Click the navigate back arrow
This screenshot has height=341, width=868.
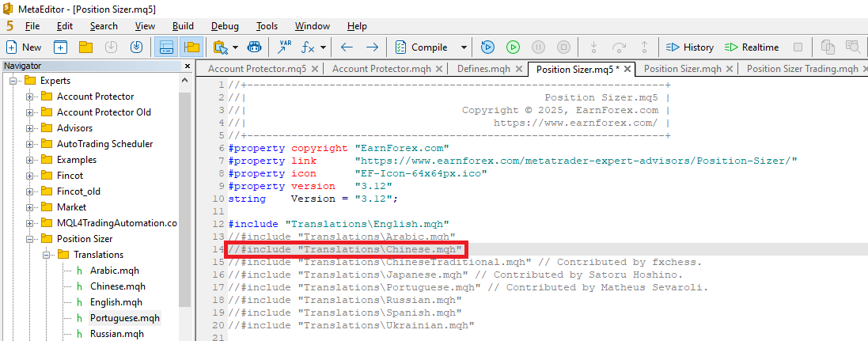347,47
